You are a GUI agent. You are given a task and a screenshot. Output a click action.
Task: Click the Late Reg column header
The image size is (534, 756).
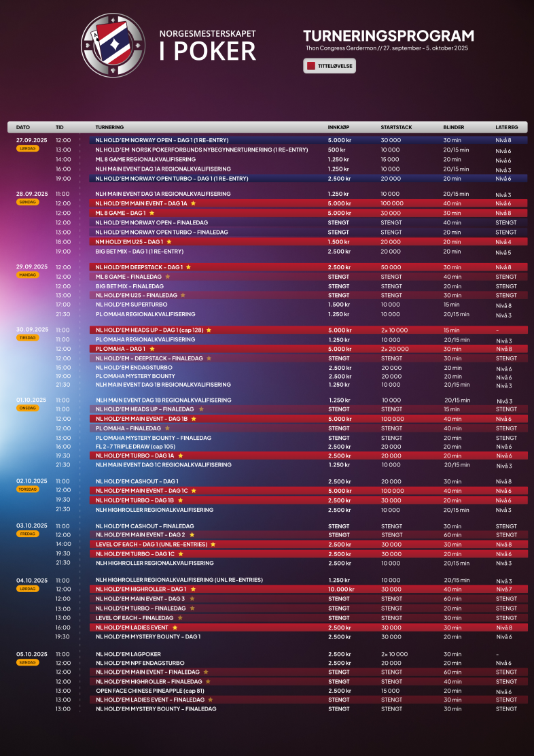(x=507, y=127)
